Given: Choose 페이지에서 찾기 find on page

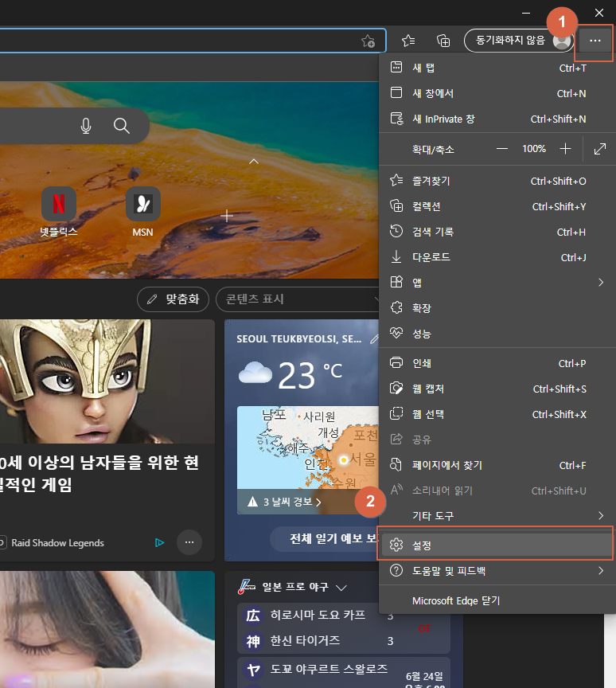Looking at the screenshot, I should (497, 465).
